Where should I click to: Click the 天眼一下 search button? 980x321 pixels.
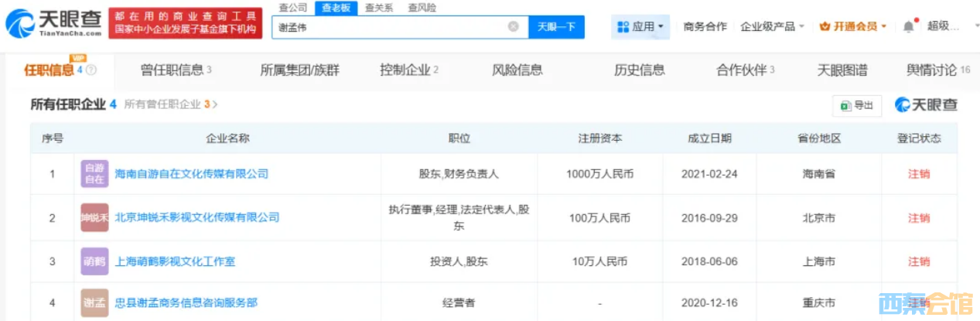pos(556,26)
